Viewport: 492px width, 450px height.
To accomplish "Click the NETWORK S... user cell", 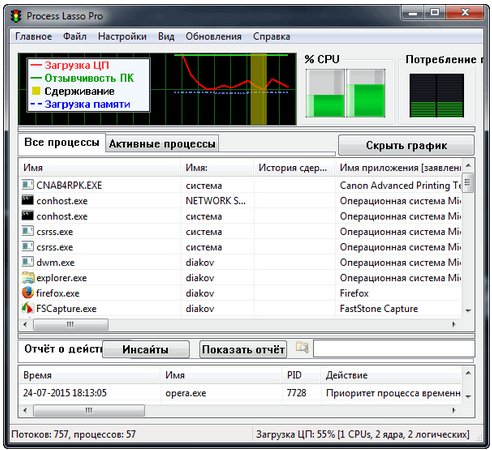I will (x=215, y=201).
